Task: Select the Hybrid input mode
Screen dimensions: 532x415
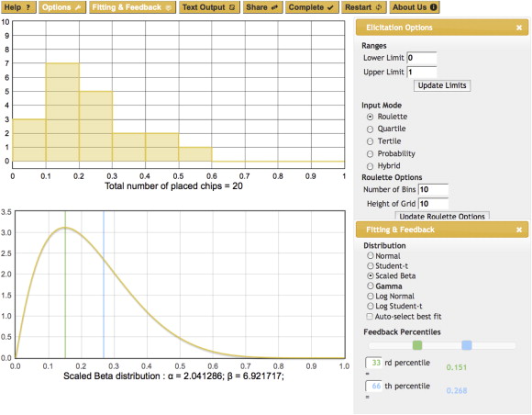Action: tap(371, 166)
